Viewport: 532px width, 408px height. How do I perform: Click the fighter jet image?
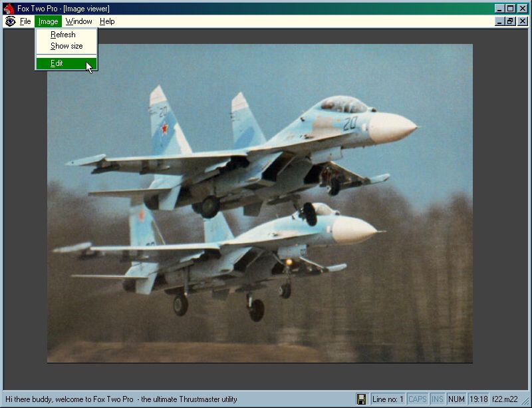click(x=259, y=203)
